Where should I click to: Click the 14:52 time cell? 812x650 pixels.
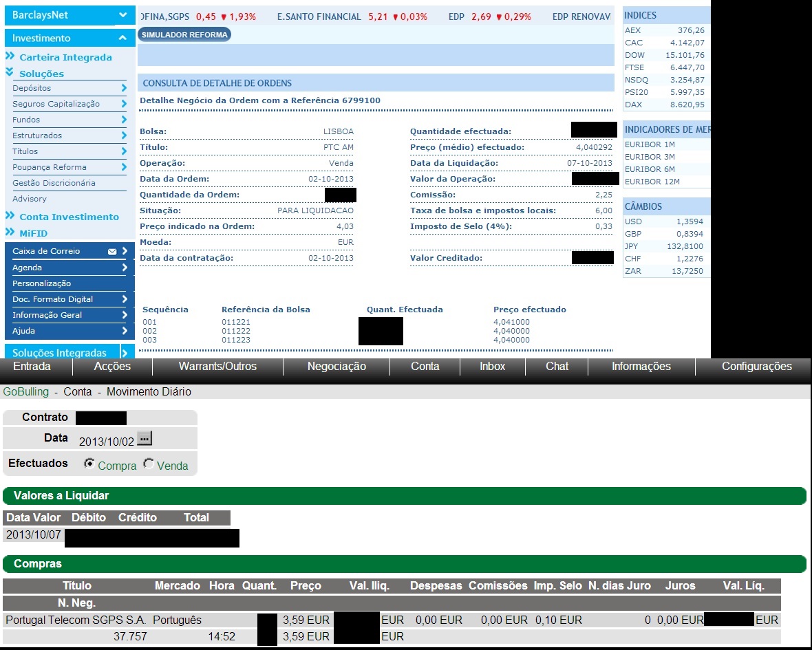(x=222, y=636)
